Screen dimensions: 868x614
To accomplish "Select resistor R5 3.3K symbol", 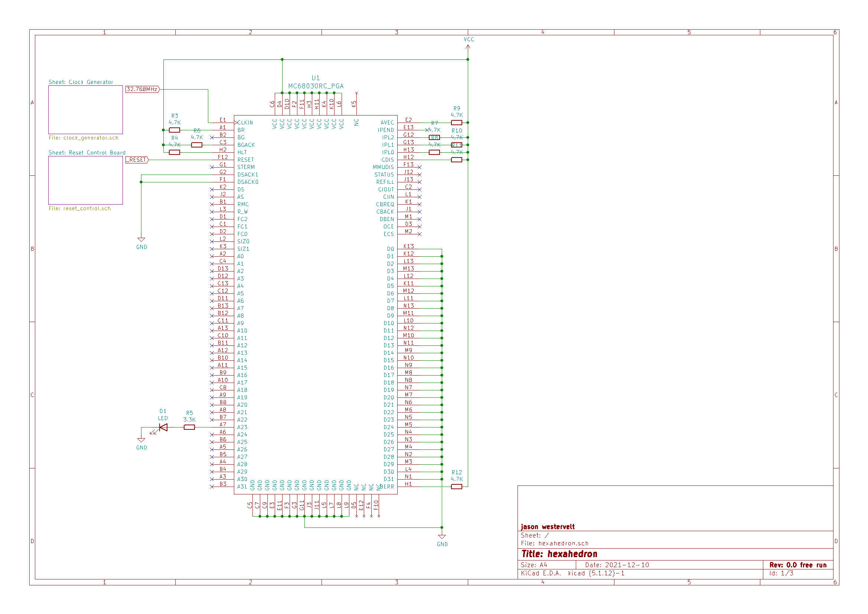I will click(x=189, y=427).
